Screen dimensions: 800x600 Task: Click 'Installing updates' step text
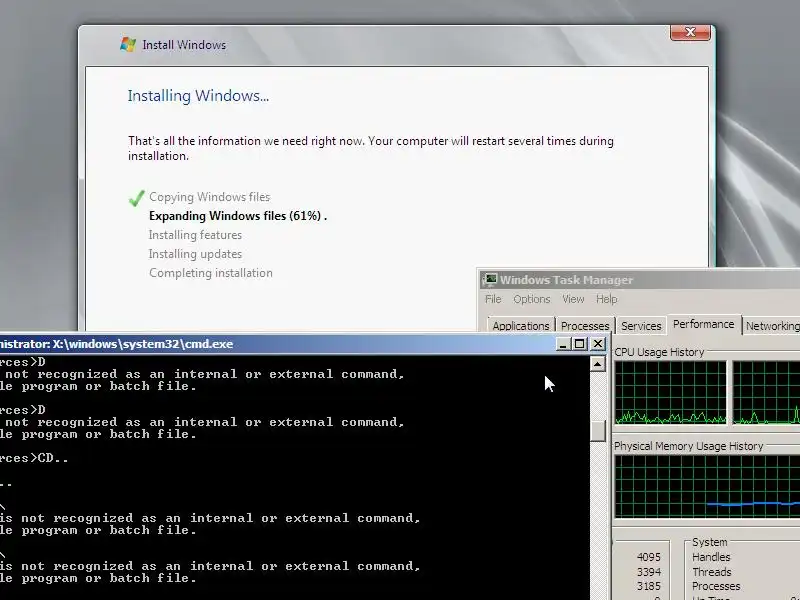195,254
